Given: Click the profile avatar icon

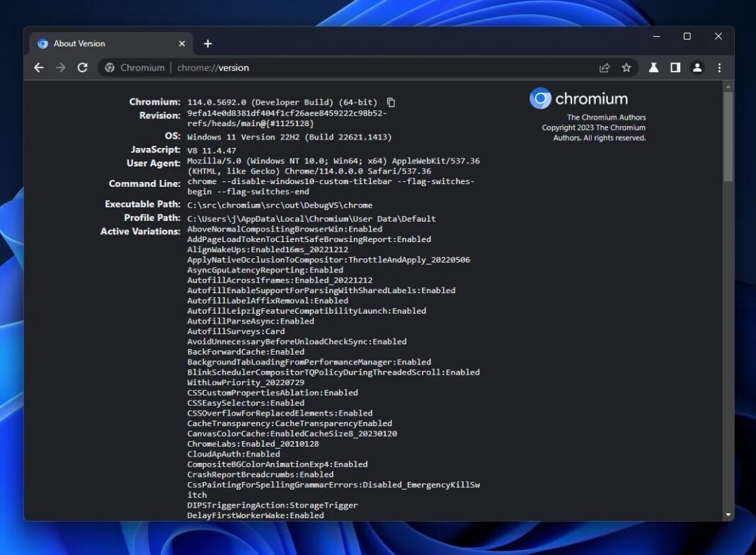Looking at the screenshot, I should (697, 67).
